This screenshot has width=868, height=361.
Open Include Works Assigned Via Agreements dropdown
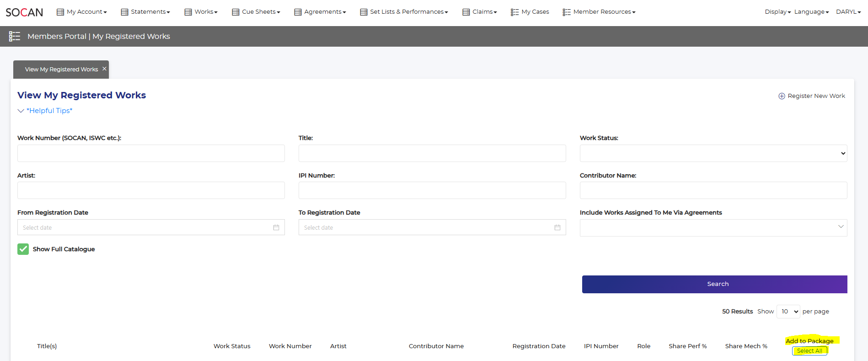(x=713, y=227)
